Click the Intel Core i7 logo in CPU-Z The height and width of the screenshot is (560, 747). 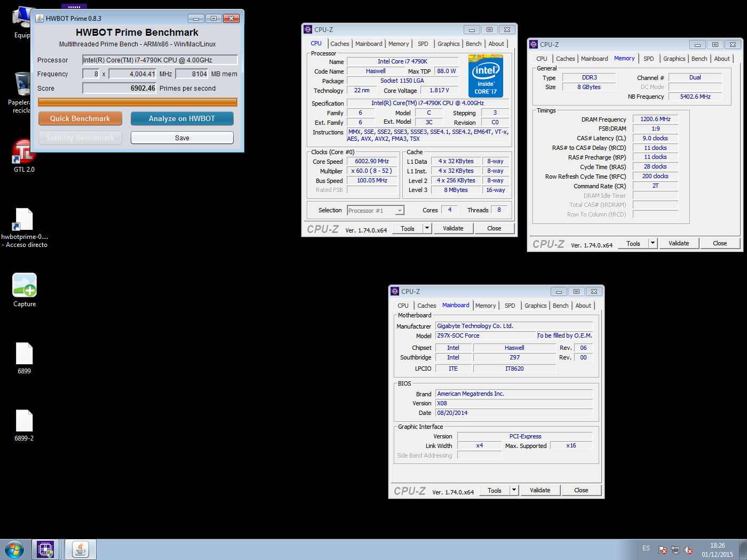pyautogui.click(x=486, y=76)
